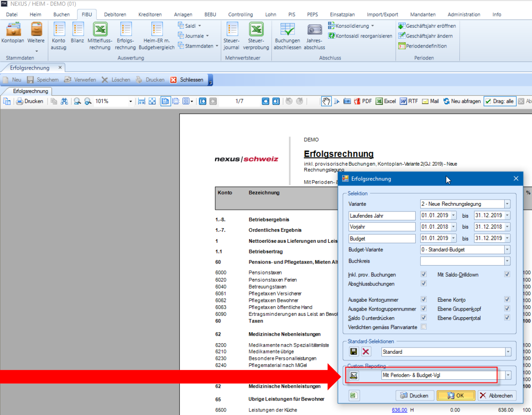This screenshot has width=532, height=415.
Task: Enable Verdichten gemäss Planvariante checkbox
Action: pyautogui.click(x=424, y=327)
